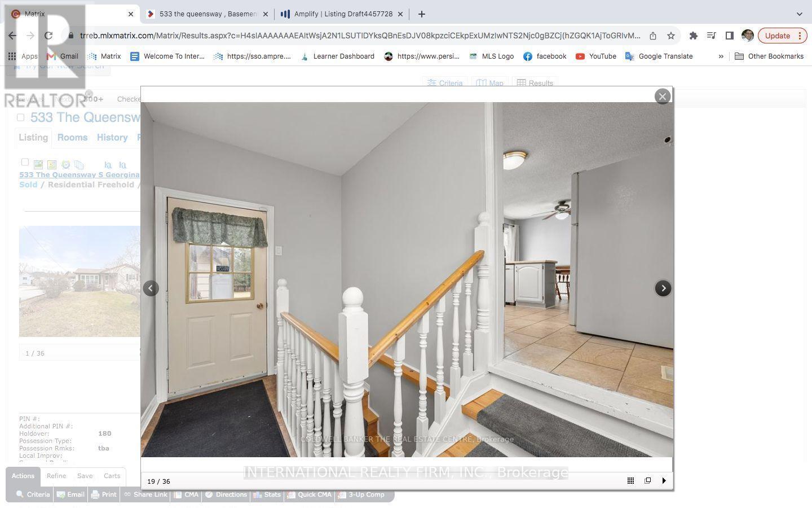
Task: Click the 19 / 36 photo counter
Action: pyautogui.click(x=158, y=481)
